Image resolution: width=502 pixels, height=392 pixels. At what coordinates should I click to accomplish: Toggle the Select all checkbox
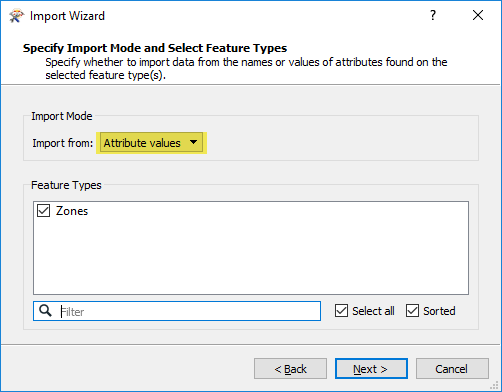[x=341, y=310]
